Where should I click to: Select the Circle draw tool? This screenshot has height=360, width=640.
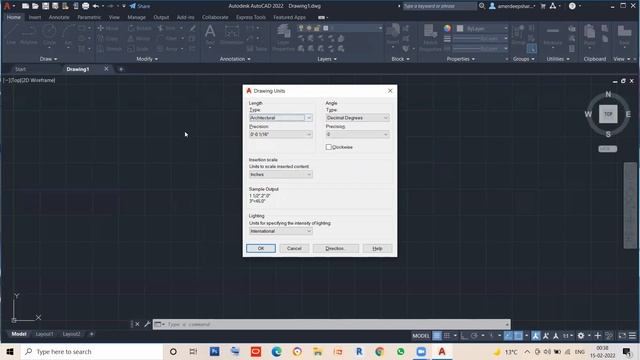pos(49,34)
